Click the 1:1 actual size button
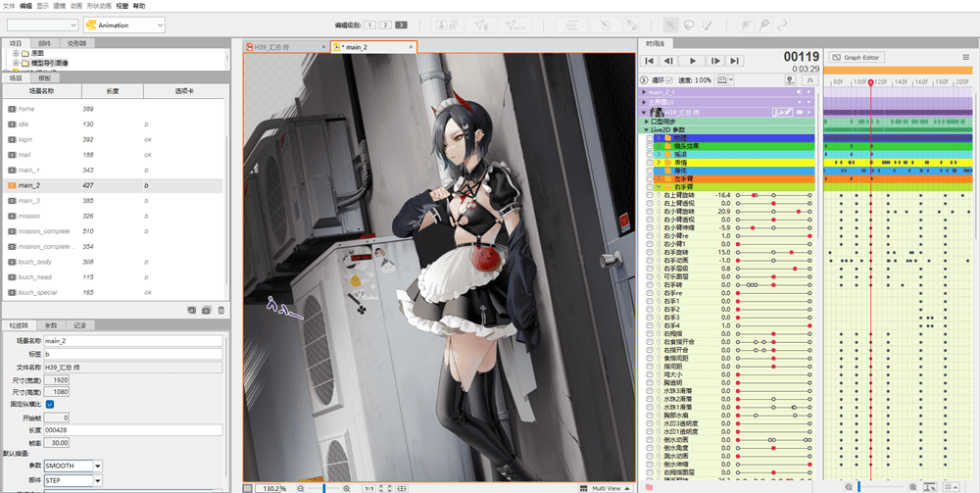Image resolution: width=980 pixels, height=493 pixels. (x=368, y=488)
